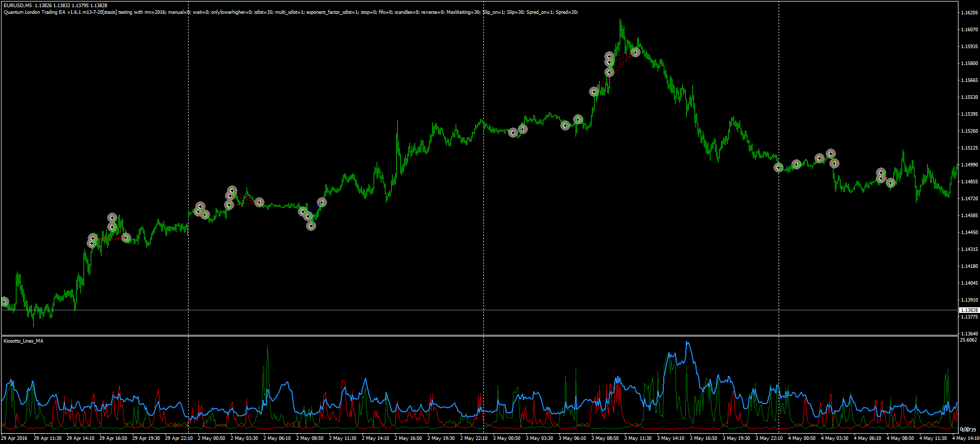This screenshot has width=980, height=444.
Task: Click the 2 May 22:10 time label
Action: [474, 438]
